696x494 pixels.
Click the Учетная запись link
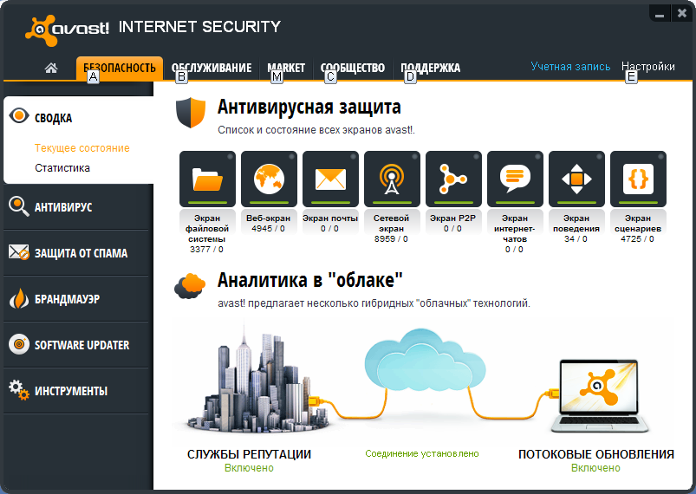pyautogui.click(x=570, y=67)
